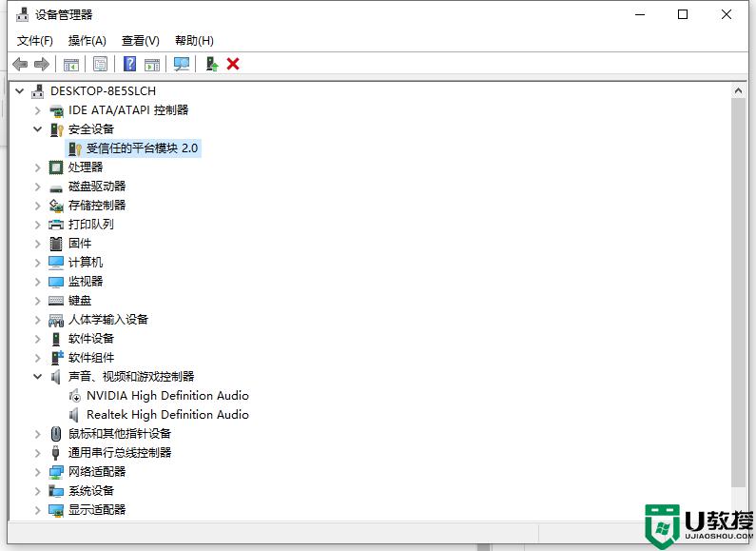Open the Properties toolbar icon
Screen dimensions: 756x551
tap(100, 64)
